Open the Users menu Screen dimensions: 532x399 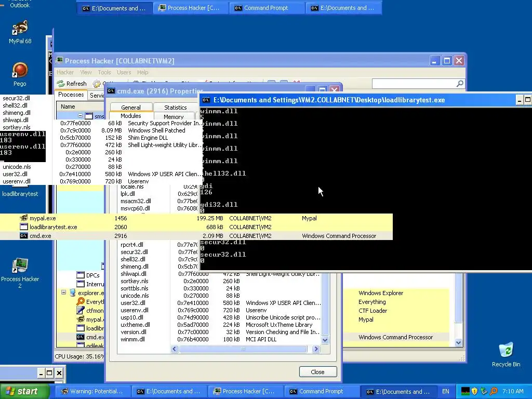point(124,72)
